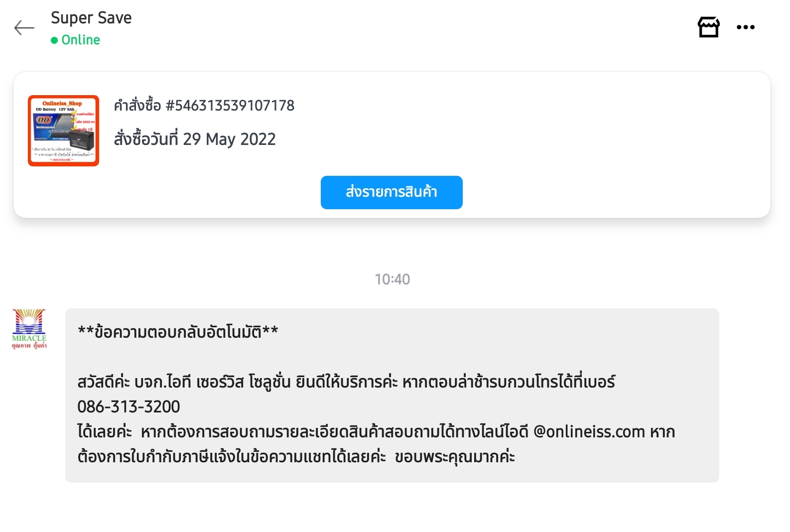The width and height of the screenshot is (790, 532).
Task: Click the Onlineiss_Shop label on the thumbnail
Action: 62,103
